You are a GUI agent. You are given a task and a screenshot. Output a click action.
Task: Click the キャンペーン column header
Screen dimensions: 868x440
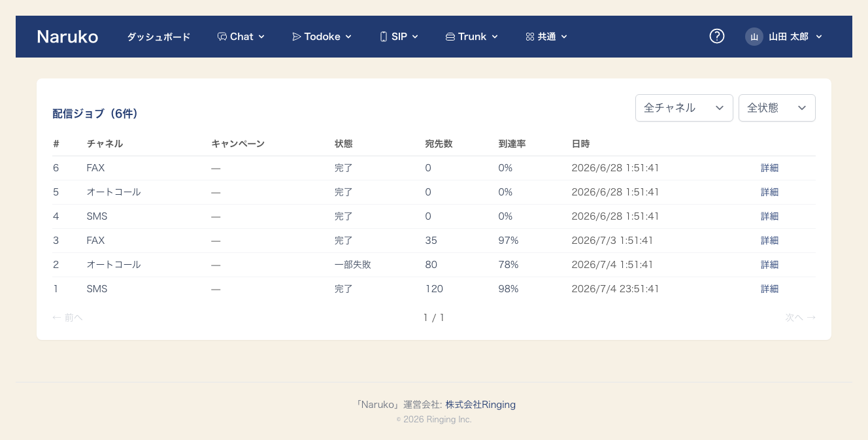(238, 144)
